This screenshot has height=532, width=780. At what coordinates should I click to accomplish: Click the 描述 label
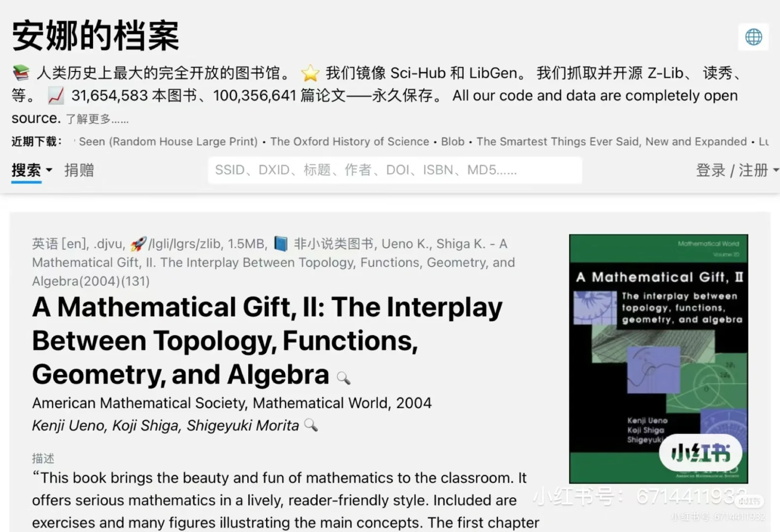43,458
